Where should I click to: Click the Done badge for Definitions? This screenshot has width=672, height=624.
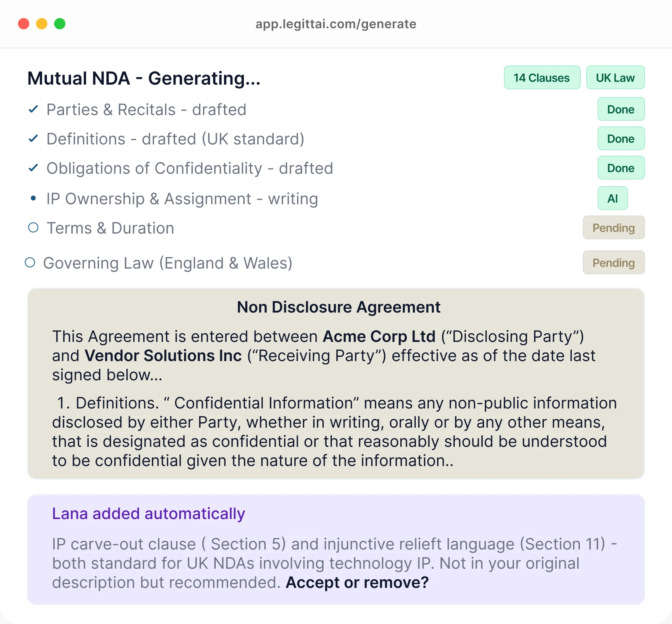point(621,138)
